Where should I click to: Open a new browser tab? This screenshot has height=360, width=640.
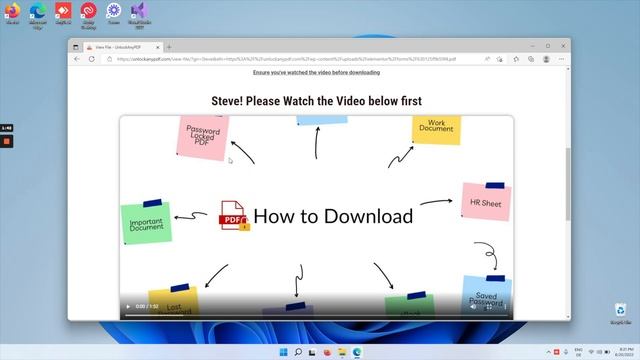pyautogui.click(x=169, y=47)
